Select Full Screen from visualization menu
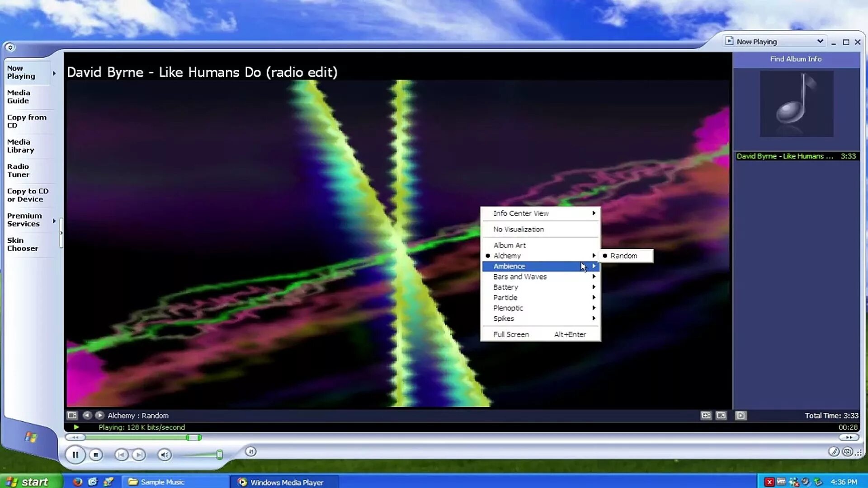 (x=510, y=333)
